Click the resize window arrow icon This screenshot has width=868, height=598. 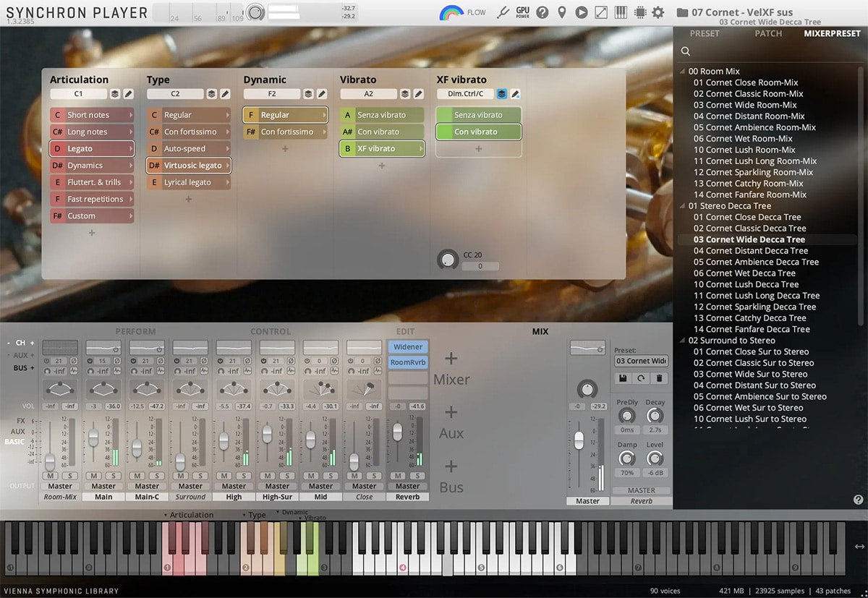(600, 12)
